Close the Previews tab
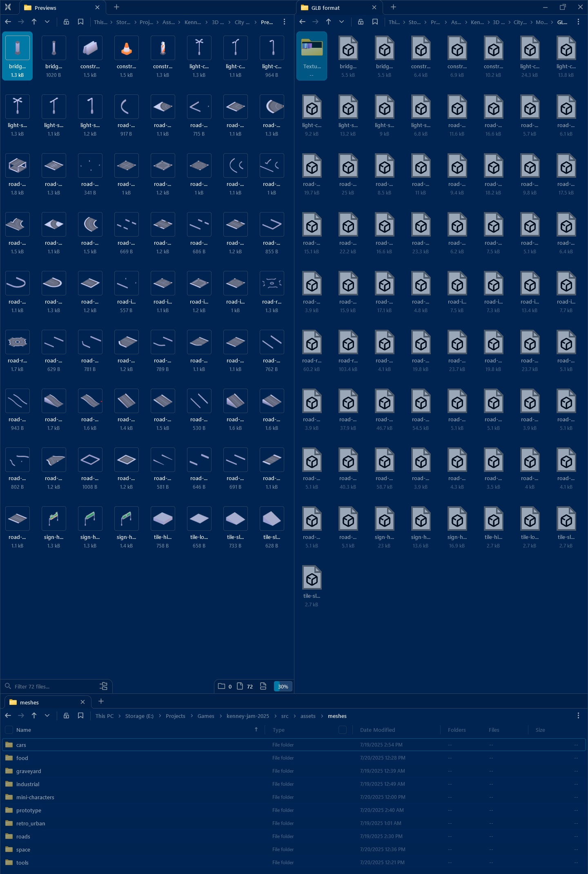Viewport: 588px width, 874px height. [x=97, y=7]
